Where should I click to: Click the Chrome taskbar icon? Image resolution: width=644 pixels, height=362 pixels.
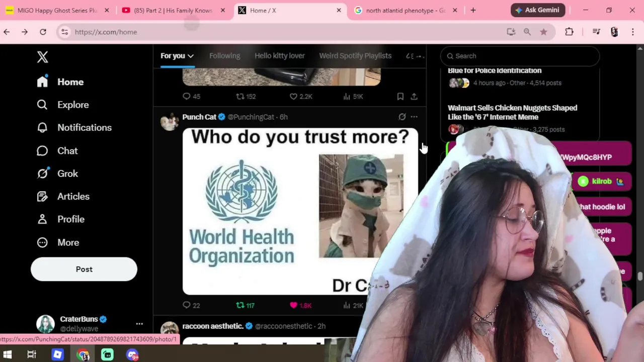[x=83, y=355]
